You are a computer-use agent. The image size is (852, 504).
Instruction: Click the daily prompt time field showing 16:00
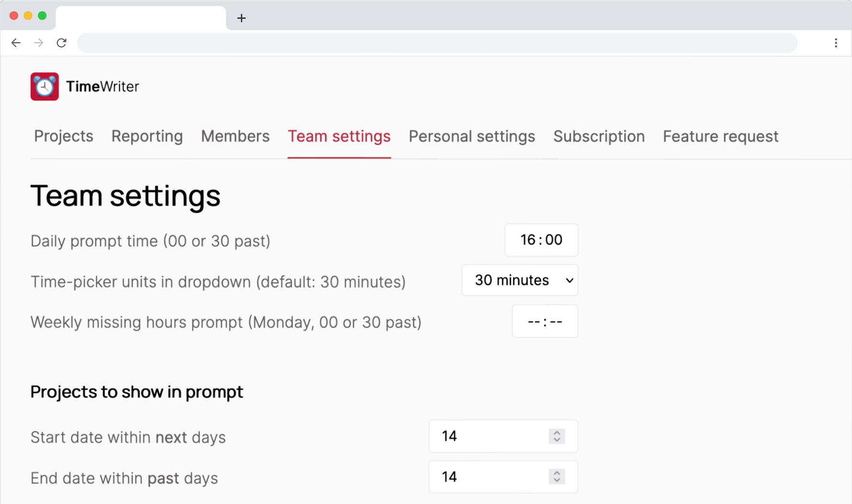tap(541, 240)
